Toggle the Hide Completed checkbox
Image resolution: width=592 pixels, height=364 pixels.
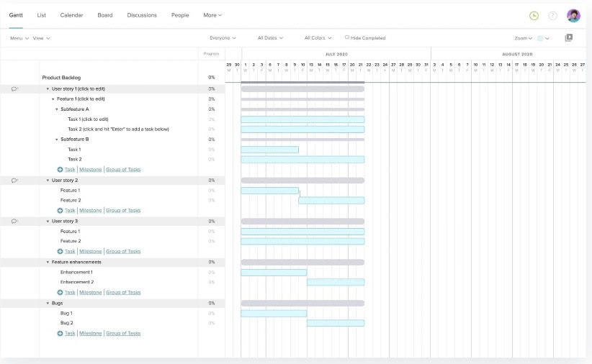[x=347, y=37]
